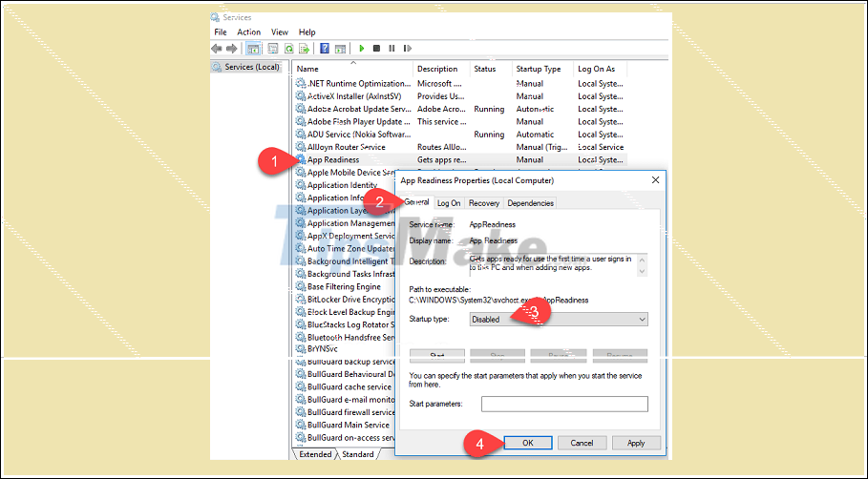Toggle the Show/Hide Action Pane icon
Image resolution: width=868 pixels, height=479 pixels.
(x=341, y=49)
